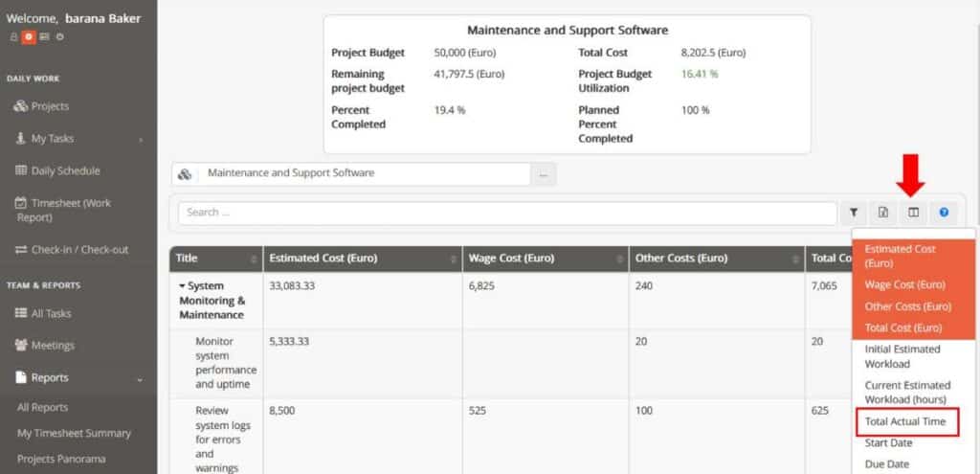Export the report with the file icon

point(883,213)
